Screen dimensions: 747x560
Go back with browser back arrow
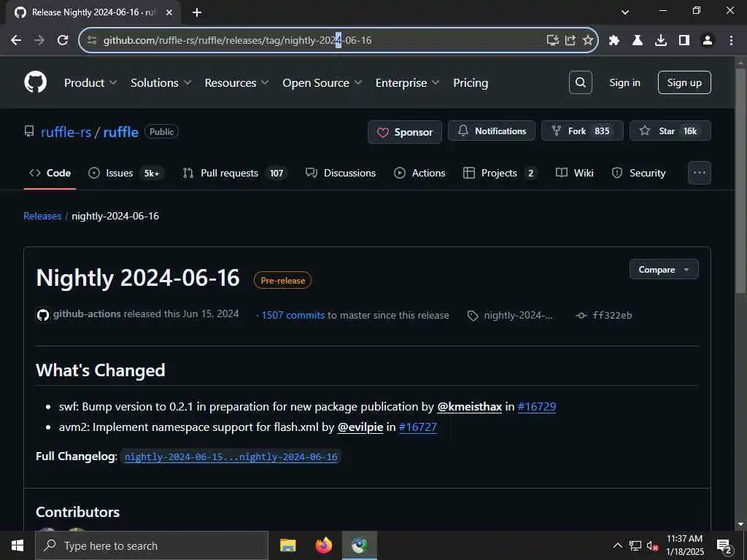pyautogui.click(x=16, y=40)
